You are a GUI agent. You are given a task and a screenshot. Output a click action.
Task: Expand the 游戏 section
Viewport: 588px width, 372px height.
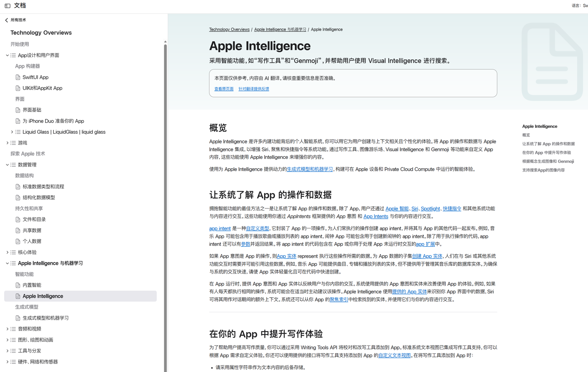click(7, 143)
